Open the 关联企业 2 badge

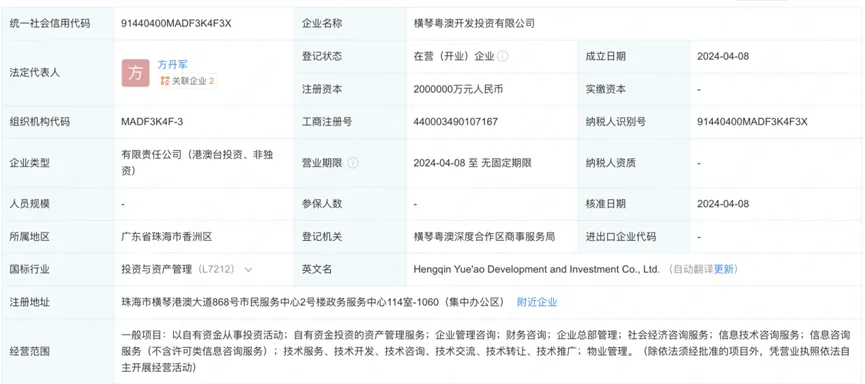(x=188, y=81)
